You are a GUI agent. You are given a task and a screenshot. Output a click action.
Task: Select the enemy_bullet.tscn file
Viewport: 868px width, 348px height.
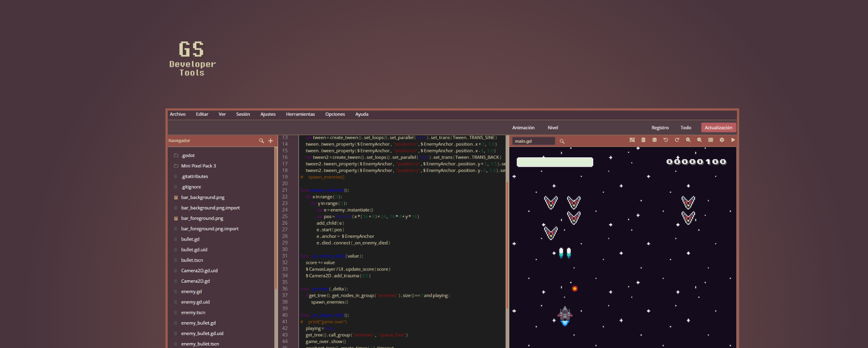(x=200, y=343)
